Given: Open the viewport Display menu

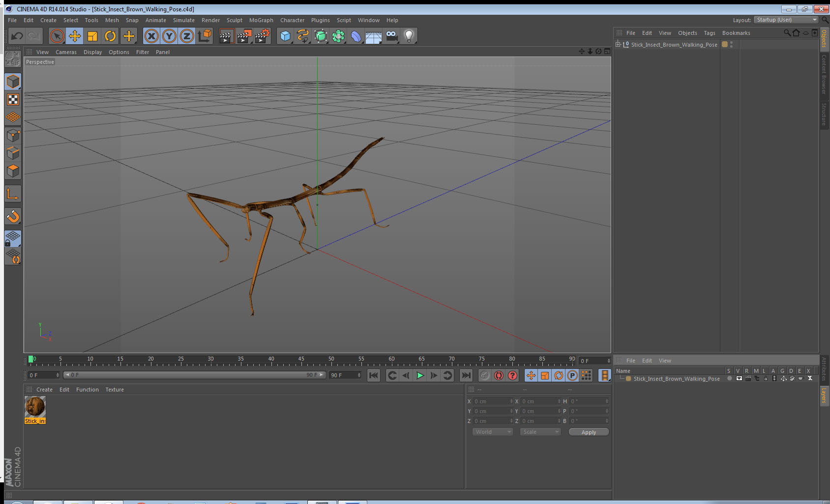Looking at the screenshot, I should tap(92, 52).
